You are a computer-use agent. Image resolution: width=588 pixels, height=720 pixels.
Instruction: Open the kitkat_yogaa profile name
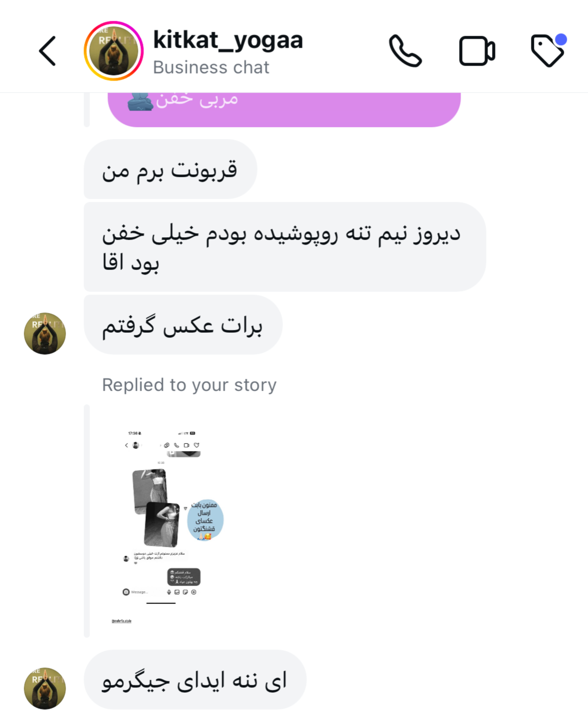[x=228, y=40]
